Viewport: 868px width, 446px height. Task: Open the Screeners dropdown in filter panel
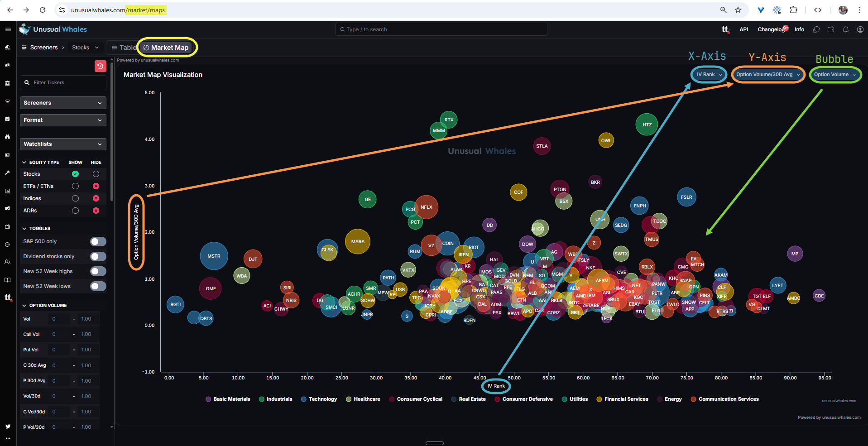[63, 103]
